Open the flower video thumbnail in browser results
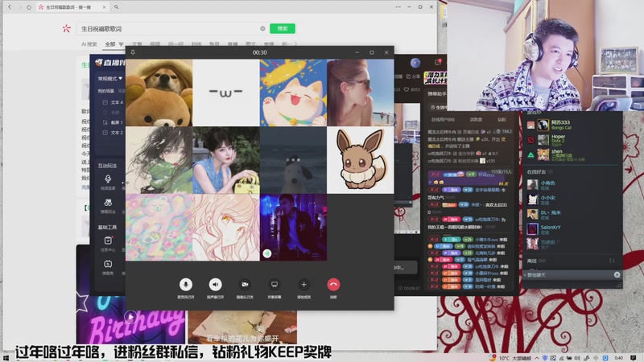Viewport: 644px width, 362px height. [242, 327]
